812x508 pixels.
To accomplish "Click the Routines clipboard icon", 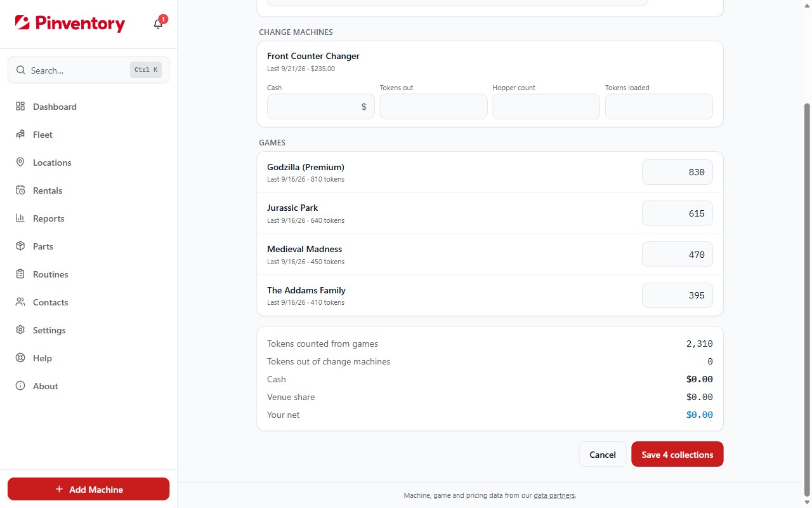I will click(x=20, y=274).
